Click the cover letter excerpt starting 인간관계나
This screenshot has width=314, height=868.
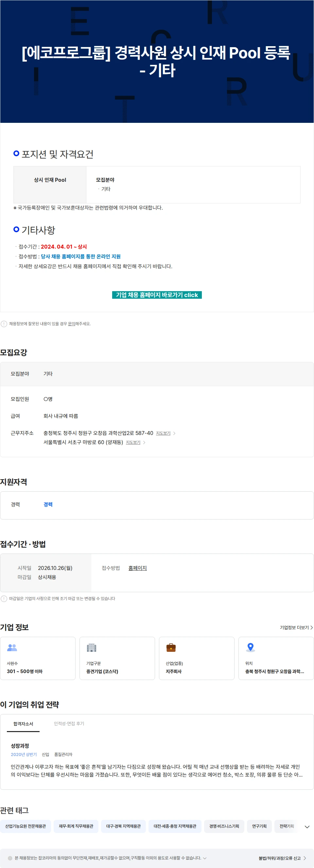click(x=157, y=771)
